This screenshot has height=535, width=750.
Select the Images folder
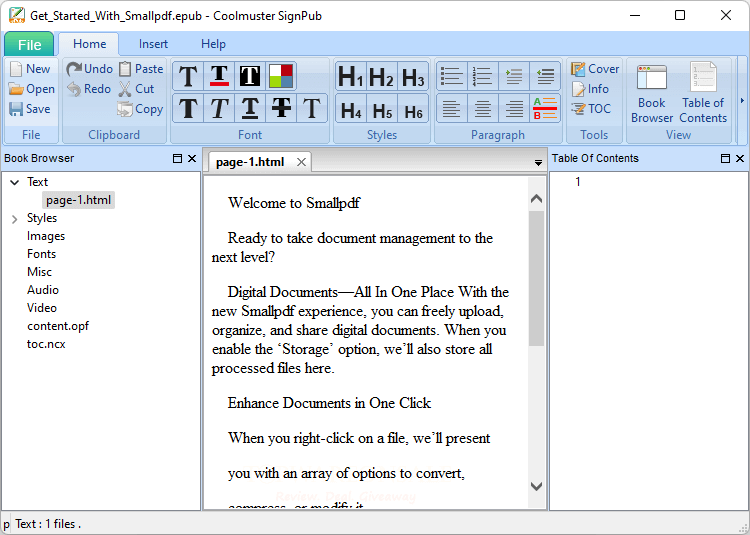pyautogui.click(x=46, y=236)
